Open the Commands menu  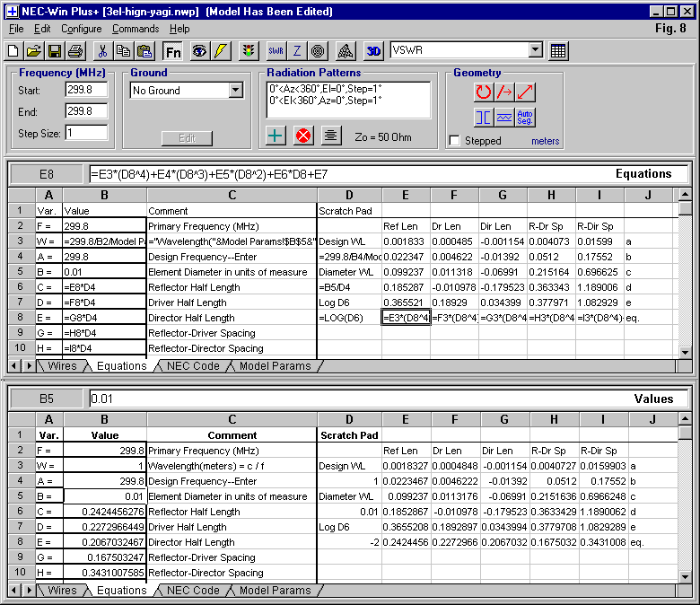pos(136,29)
